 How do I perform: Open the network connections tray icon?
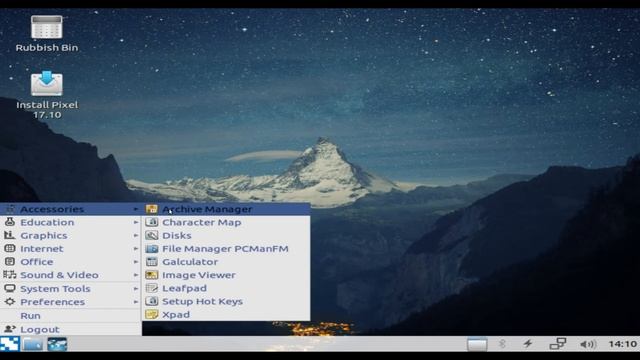click(558, 344)
